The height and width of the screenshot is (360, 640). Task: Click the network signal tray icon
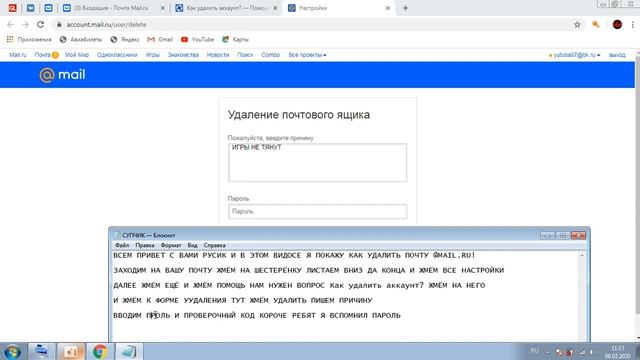[x=582, y=352]
